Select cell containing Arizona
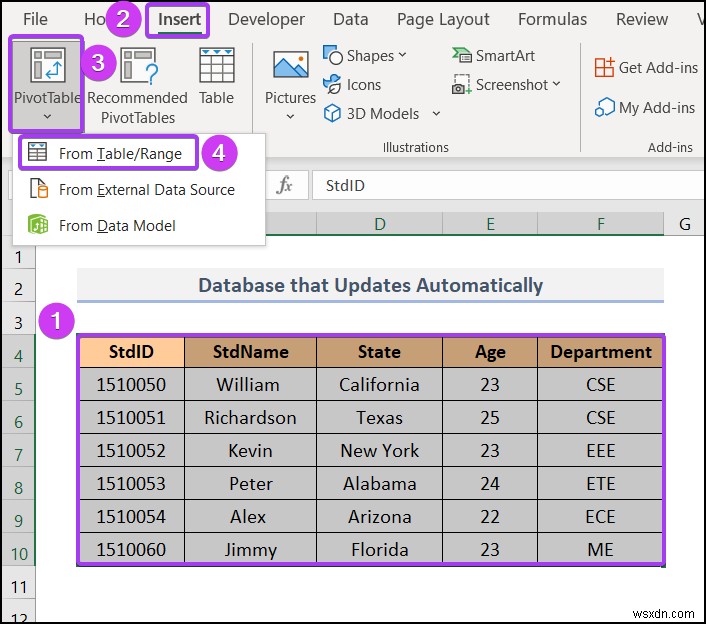The image size is (706, 624). pyautogui.click(x=380, y=516)
